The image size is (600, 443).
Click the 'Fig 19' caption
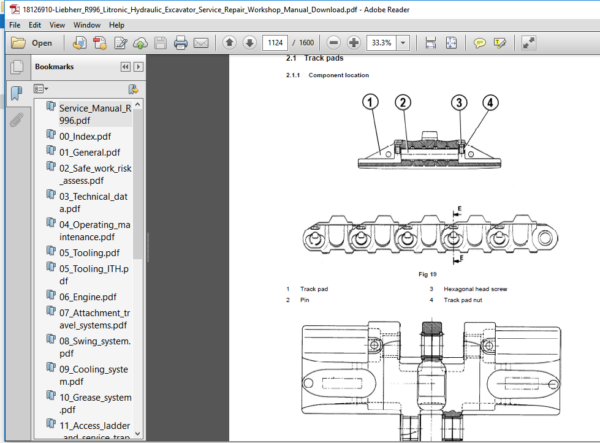pos(427,274)
